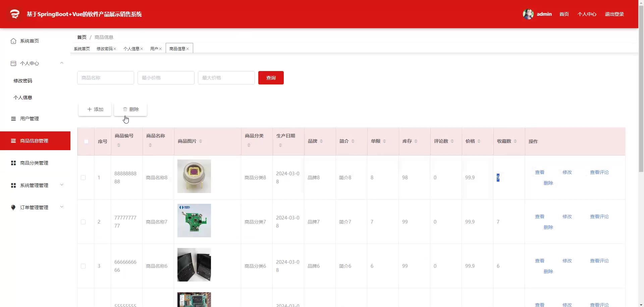The width and height of the screenshot is (644, 307).
Task: Sort by 价格 column arrows
Action: pyautogui.click(x=479, y=141)
